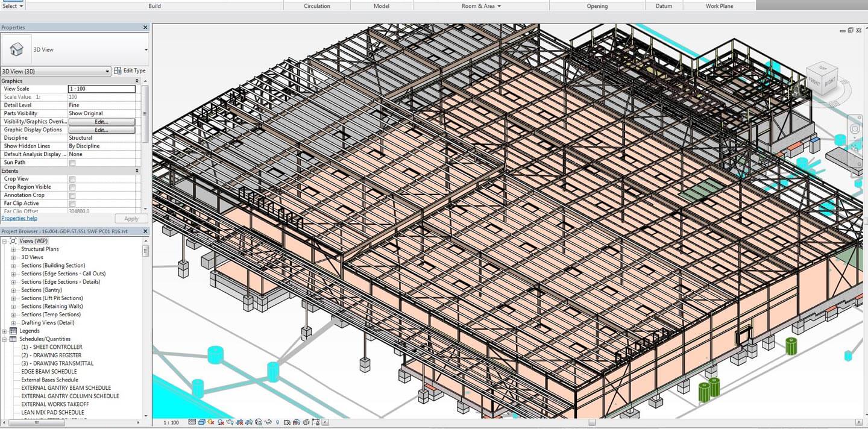
Task: Click the 1 : 100 scale in control bar
Action: 171,423
